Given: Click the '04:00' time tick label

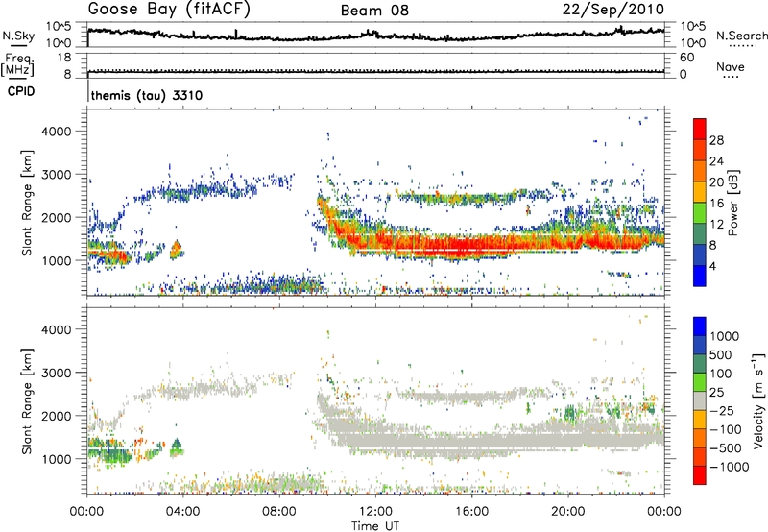Looking at the screenshot, I should pos(182,512).
